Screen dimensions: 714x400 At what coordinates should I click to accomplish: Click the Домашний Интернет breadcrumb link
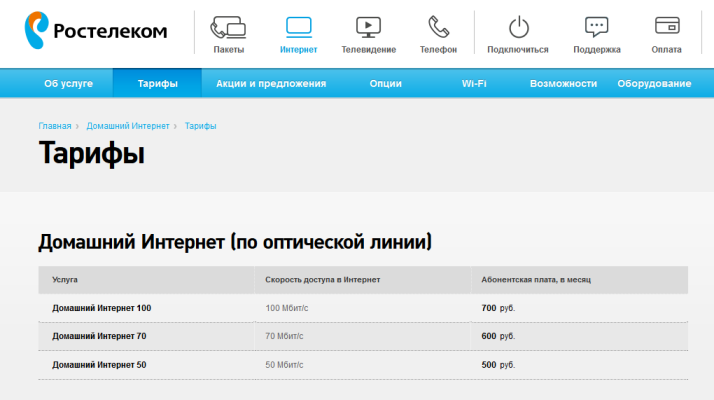[x=128, y=126]
